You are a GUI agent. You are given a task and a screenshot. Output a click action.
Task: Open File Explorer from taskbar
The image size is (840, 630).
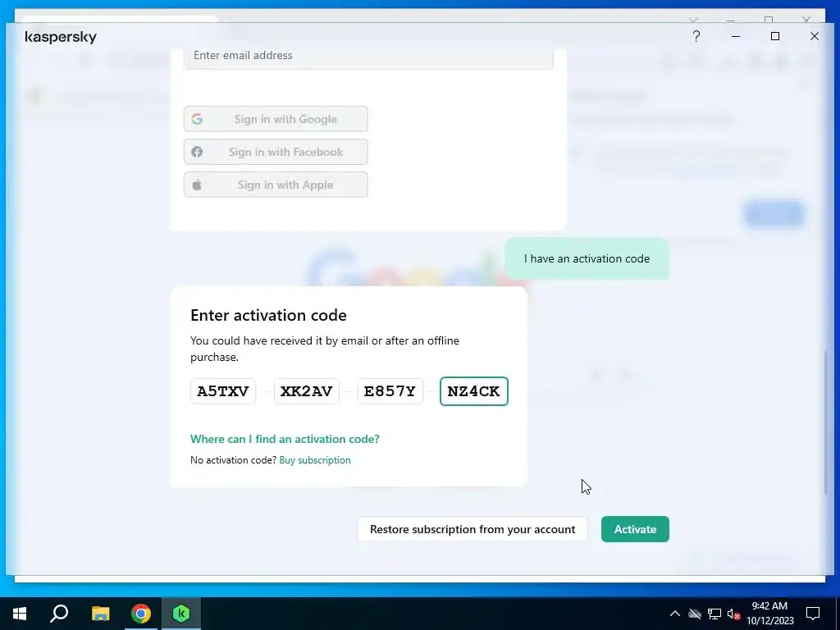pos(100,614)
